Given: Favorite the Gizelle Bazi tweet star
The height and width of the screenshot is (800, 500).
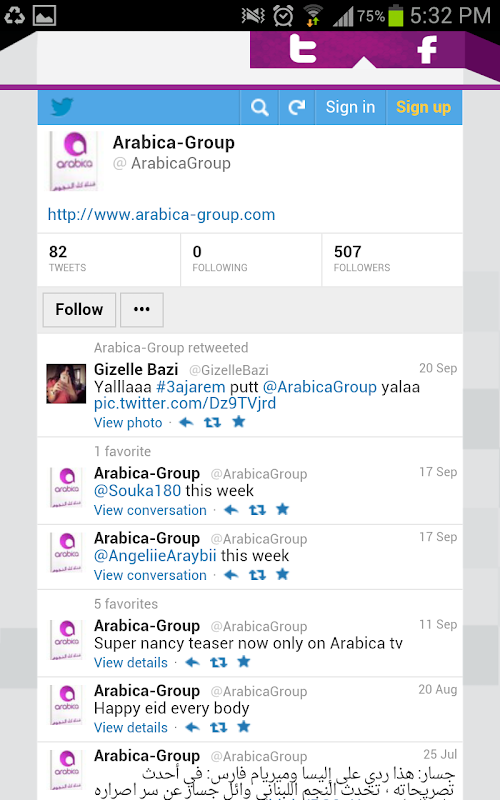Looking at the screenshot, I should (x=238, y=421).
